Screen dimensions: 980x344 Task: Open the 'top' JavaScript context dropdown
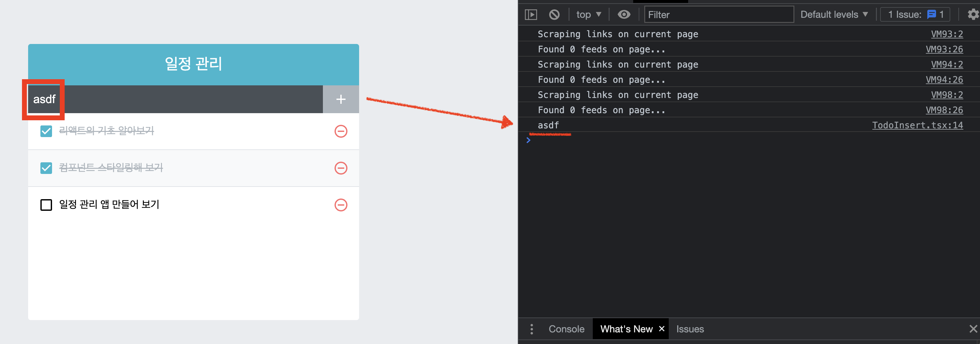[588, 15]
